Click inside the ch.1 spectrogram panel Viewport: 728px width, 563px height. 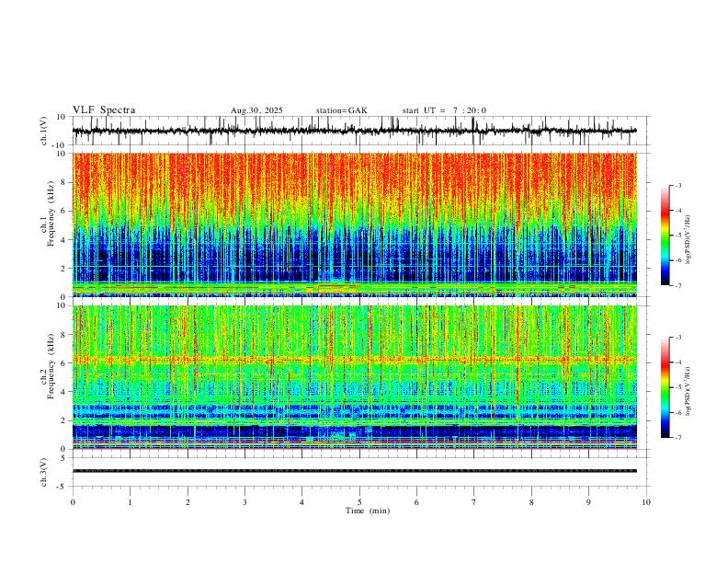coord(355,224)
